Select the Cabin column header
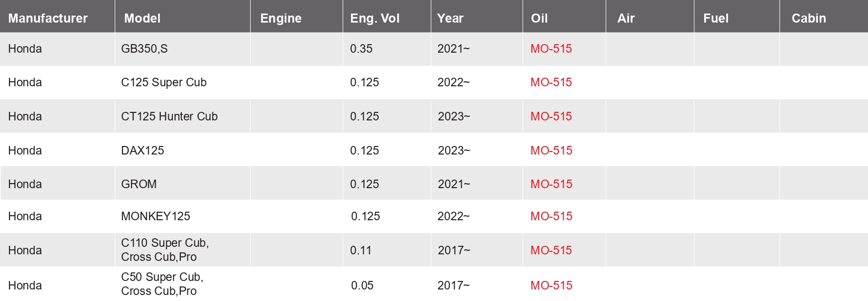The image size is (868, 301). point(809,19)
